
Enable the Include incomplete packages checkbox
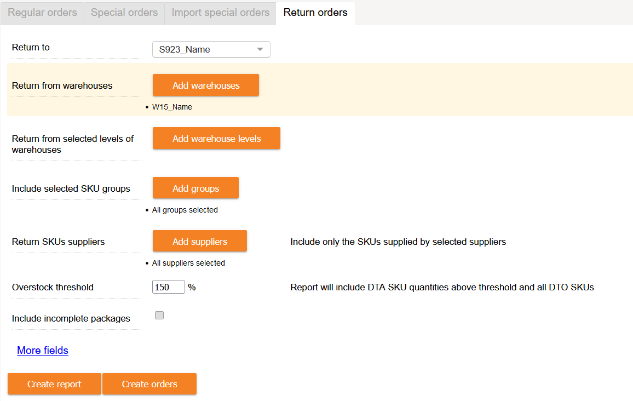click(x=159, y=316)
